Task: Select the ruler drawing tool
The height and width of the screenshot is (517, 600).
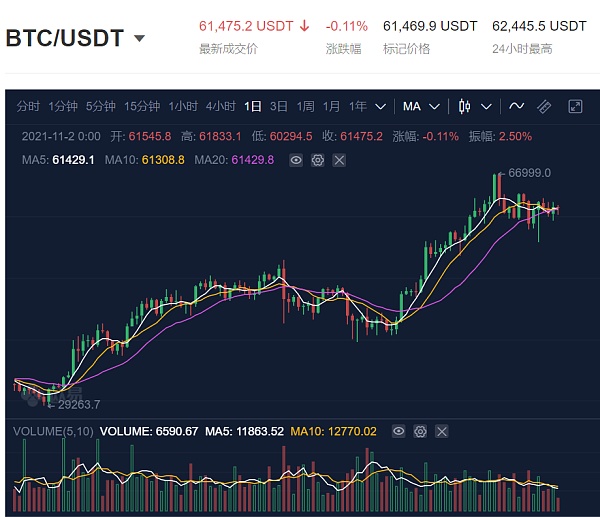Action: pos(545,106)
